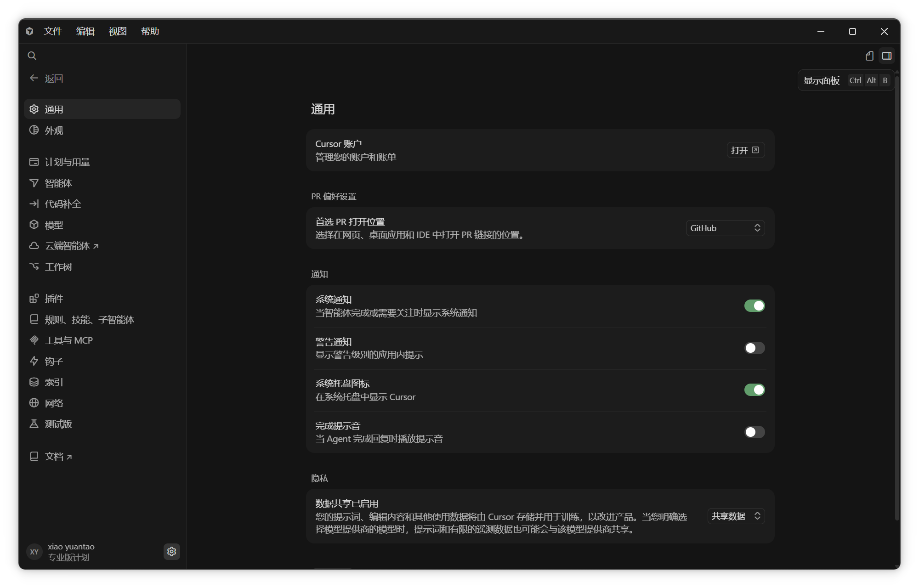919x588 pixels.
Task: Click the Cursor logo in title bar
Action: (x=29, y=31)
